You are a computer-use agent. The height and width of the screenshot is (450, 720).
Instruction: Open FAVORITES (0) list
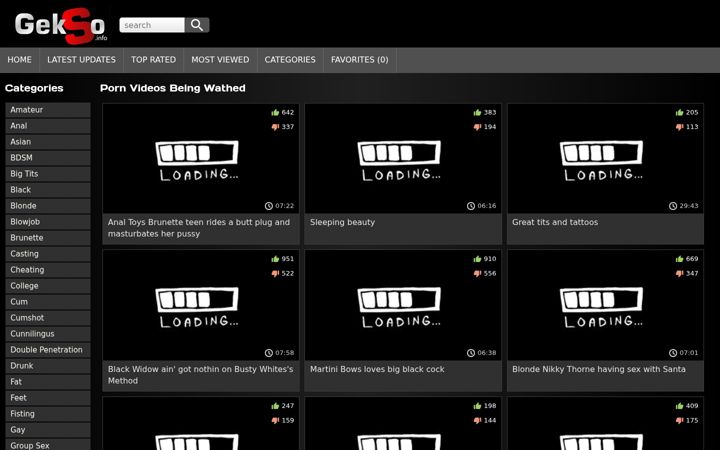[360, 60]
